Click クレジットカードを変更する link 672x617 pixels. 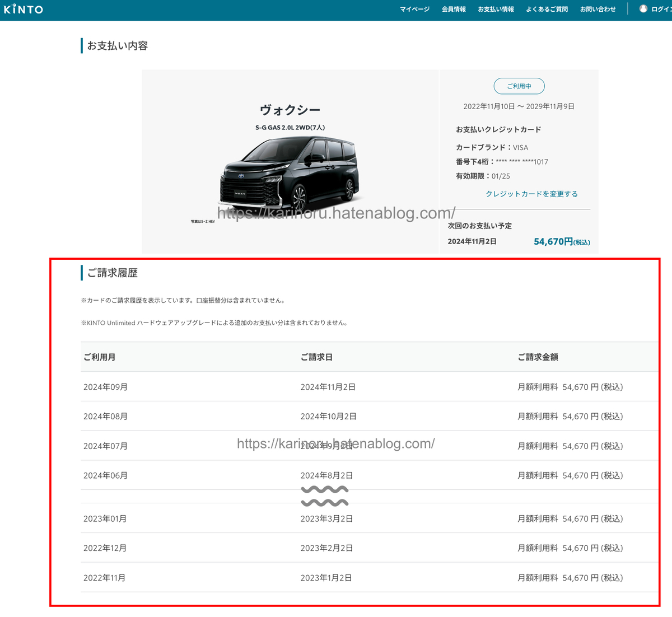(x=531, y=194)
